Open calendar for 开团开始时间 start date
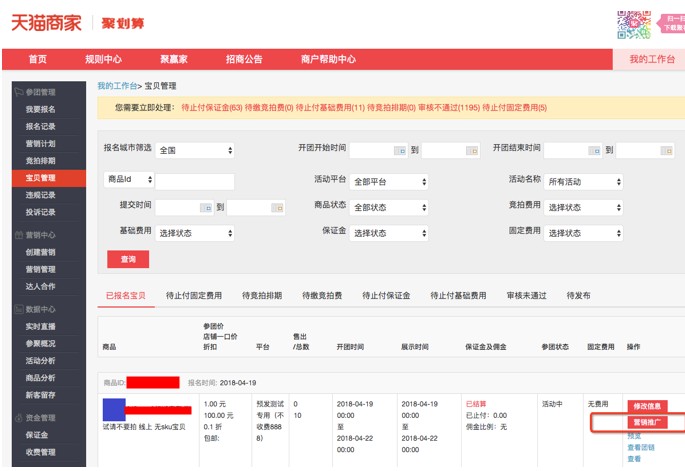This screenshot has height=471, width=685. [400, 151]
